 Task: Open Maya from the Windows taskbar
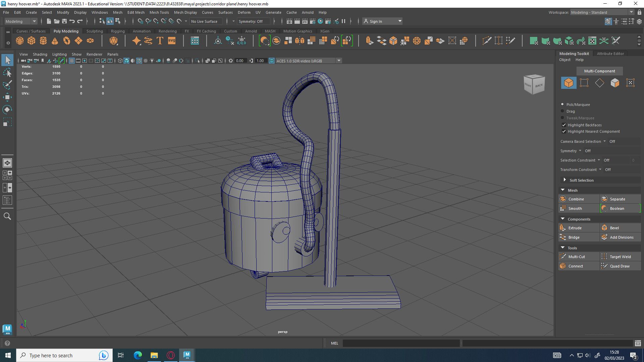point(187,355)
